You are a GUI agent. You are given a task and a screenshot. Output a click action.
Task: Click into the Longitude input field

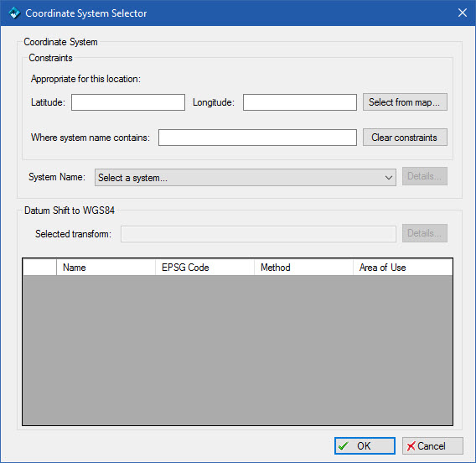(300, 102)
